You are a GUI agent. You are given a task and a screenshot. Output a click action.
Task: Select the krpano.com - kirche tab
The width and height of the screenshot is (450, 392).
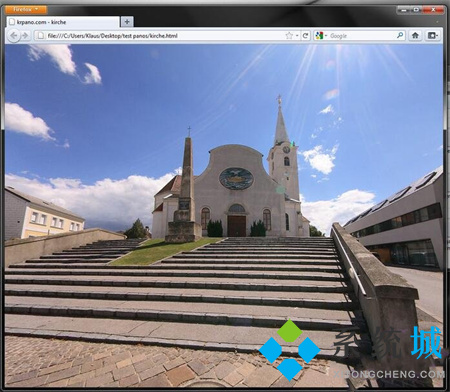63,22
